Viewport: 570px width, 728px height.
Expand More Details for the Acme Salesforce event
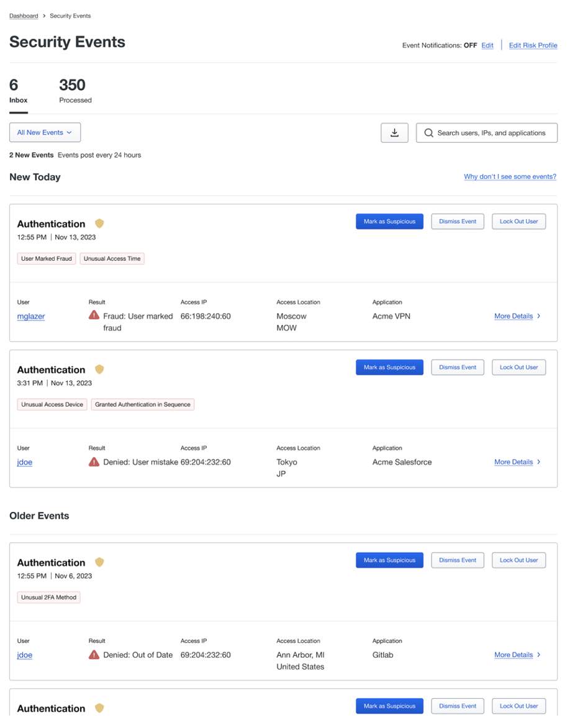coord(517,462)
